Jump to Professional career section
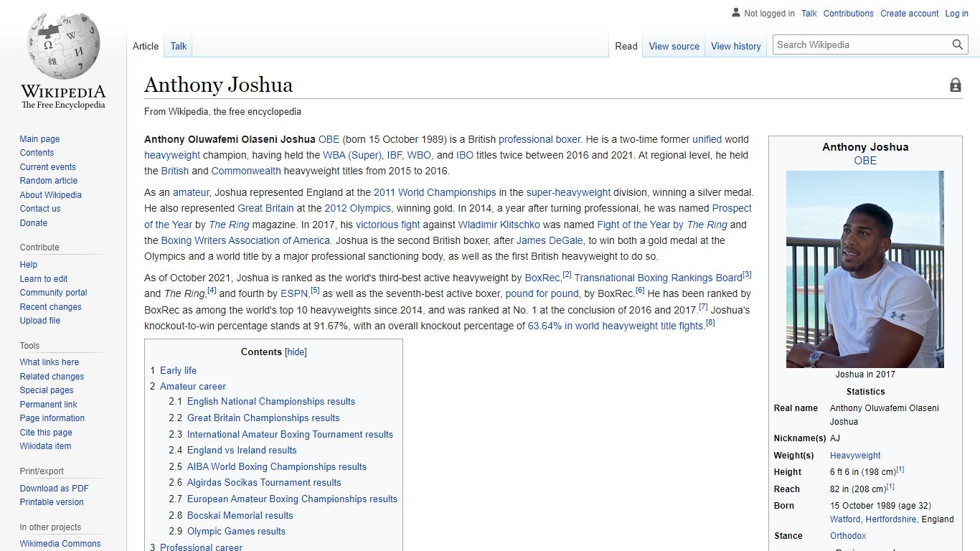 pos(201,547)
